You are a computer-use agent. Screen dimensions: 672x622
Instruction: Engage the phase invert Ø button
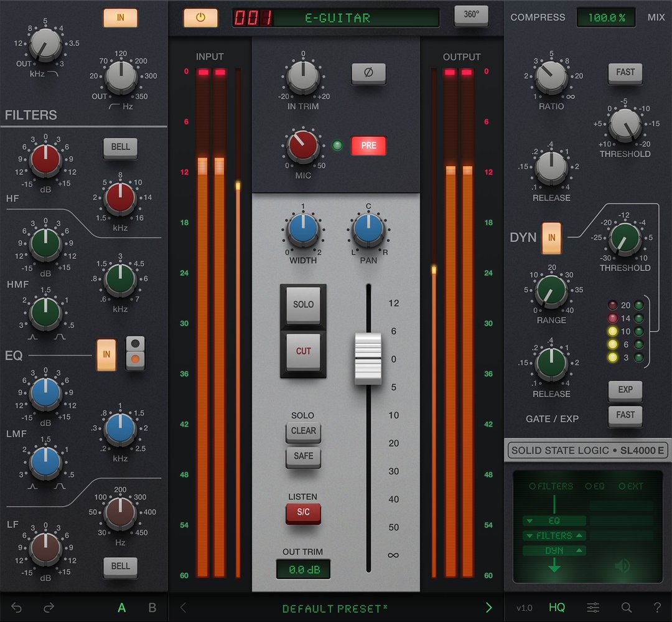[x=369, y=73]
